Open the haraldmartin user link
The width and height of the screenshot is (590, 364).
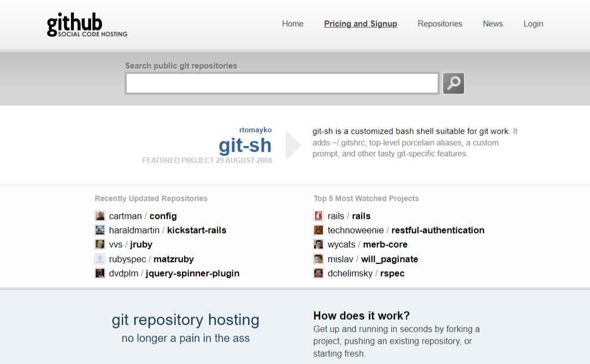click(134, 230)
